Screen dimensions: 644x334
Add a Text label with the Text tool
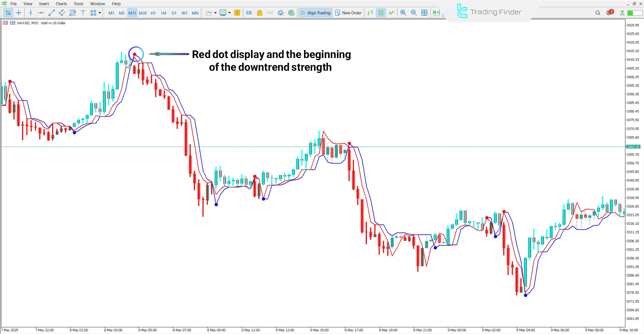click(83, 13)
